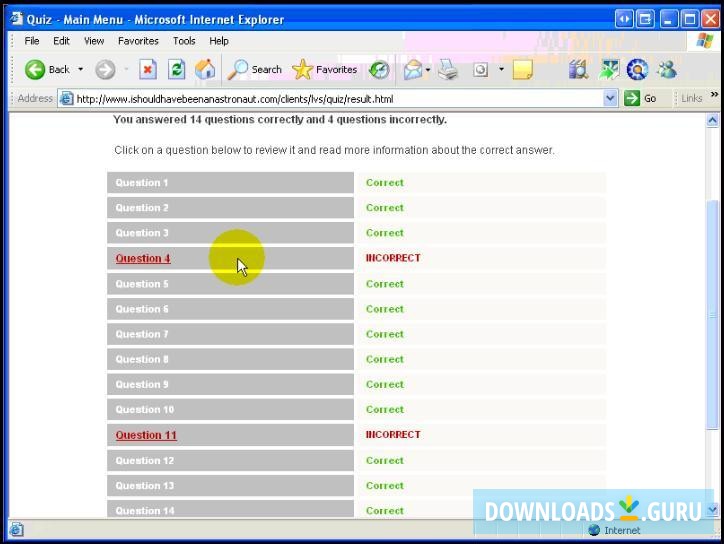Click the status bar page icon
The width and height of the screenshot is (724, 544).
point(16,530)
